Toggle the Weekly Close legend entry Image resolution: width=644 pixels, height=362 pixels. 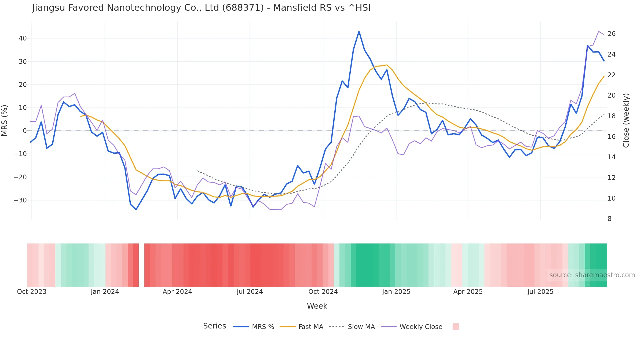pos(412,327)
